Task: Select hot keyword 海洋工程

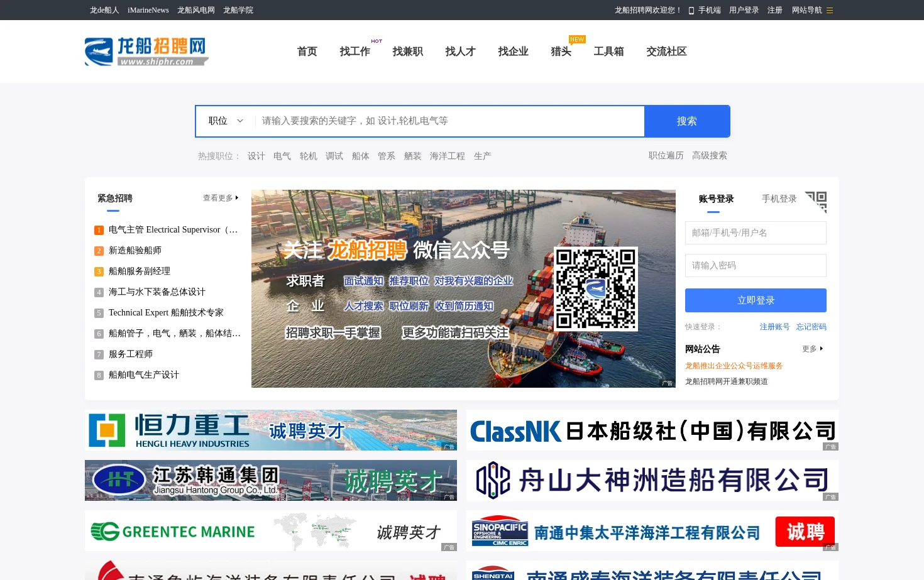Action: pyautogui.click(x=448, y=156)
